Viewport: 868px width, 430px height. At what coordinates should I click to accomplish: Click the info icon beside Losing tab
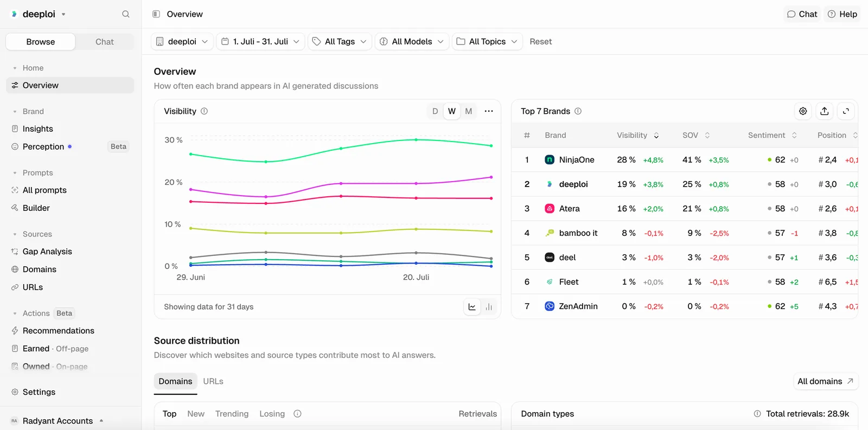point(297,414)
